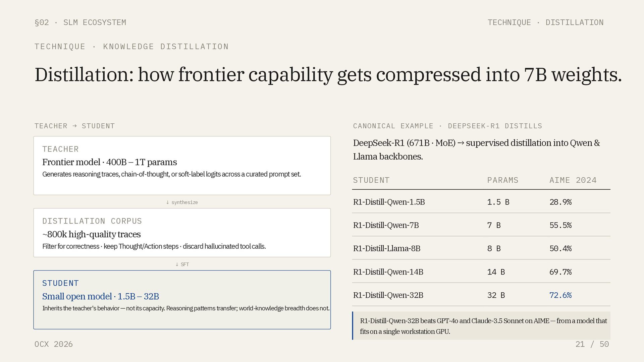Click the 21 / 50 page counter
Viewport: 644px width, 362px height.
592,344
